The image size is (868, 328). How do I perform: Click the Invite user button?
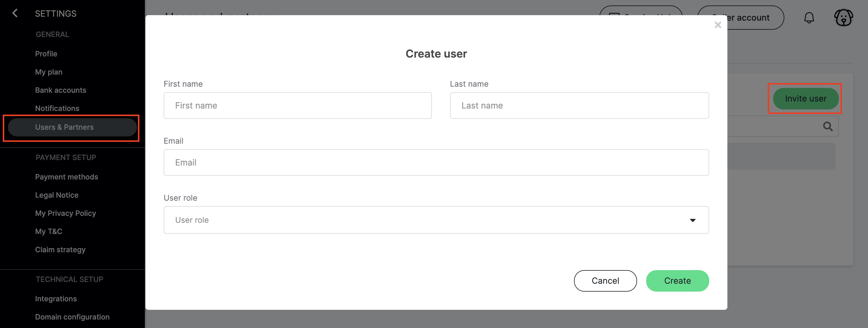click(805, 99)
